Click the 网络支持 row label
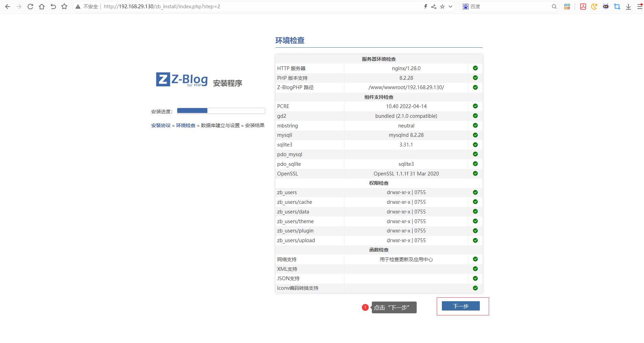The width and height of the screenshot is (644, 343). click(287, 259)
